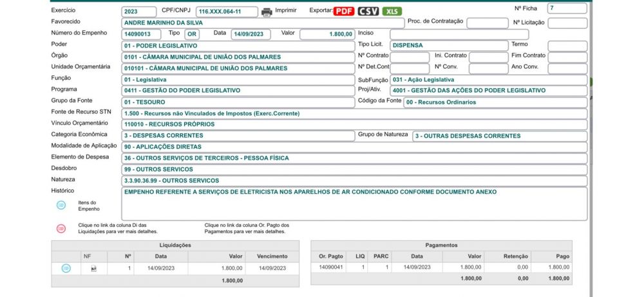The height and width of the screenshot is (297, 644).
Task: Click the CPF/CNPJ field 116.XXX.064-11
Action: point(227,12)
